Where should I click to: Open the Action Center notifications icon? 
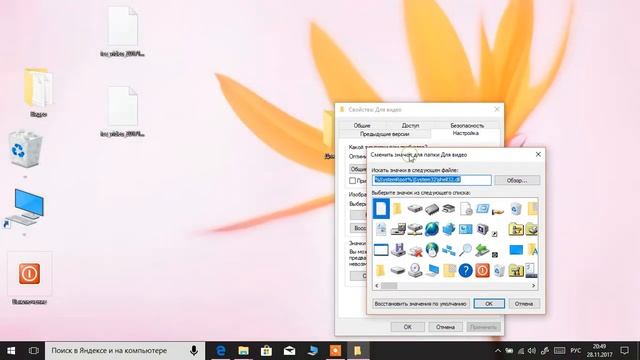point(624,351)
